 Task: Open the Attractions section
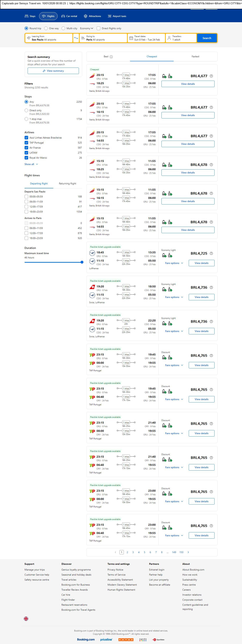coord(92,16)
